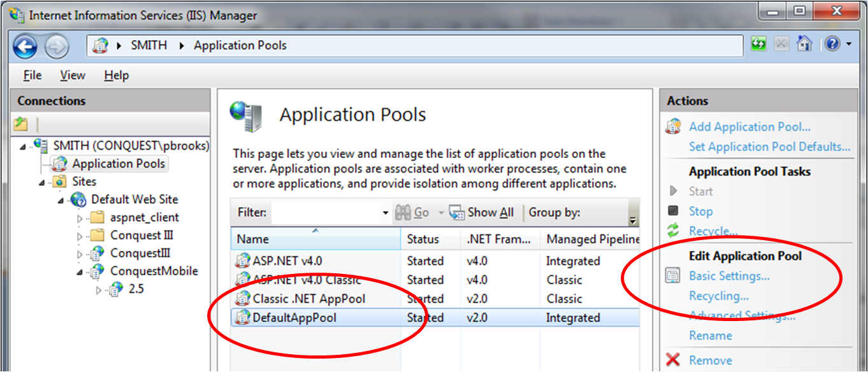Click the filter toolbar overflow arrow
Image resolution: width=868 pixels, height=372 pixels.
[633, 220]
